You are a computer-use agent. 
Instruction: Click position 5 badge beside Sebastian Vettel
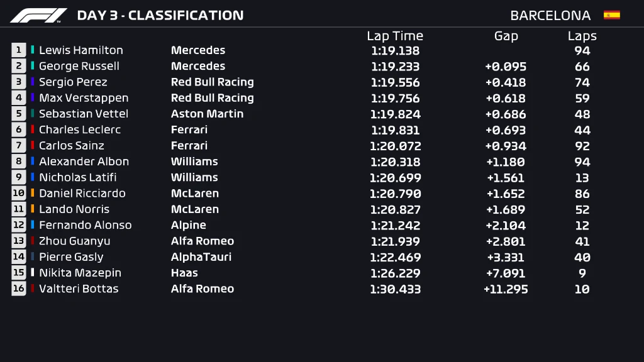pos(18,114)
